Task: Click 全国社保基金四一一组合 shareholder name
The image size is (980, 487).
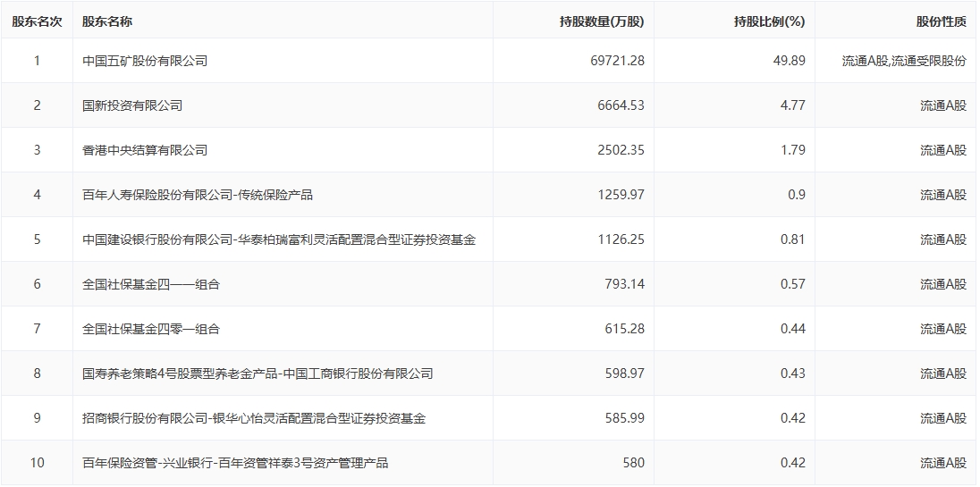Action: 151,284
